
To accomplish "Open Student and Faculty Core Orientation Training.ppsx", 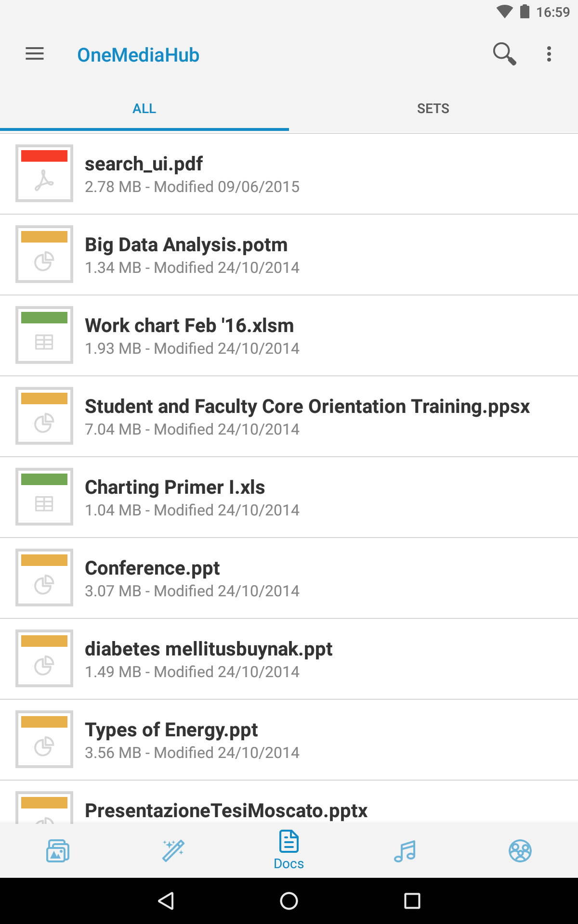I will tap(289, 417).
